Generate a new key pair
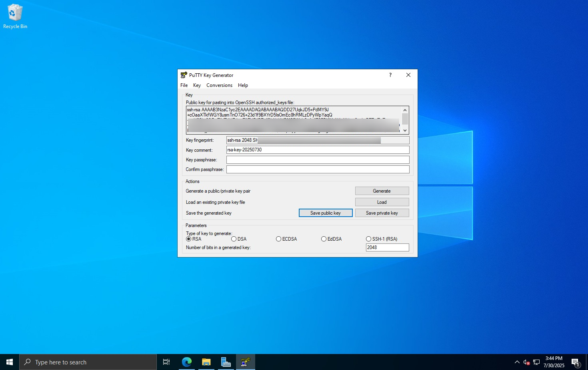Image resolution: width=588 pixels, height=370 pixels. 382,191
